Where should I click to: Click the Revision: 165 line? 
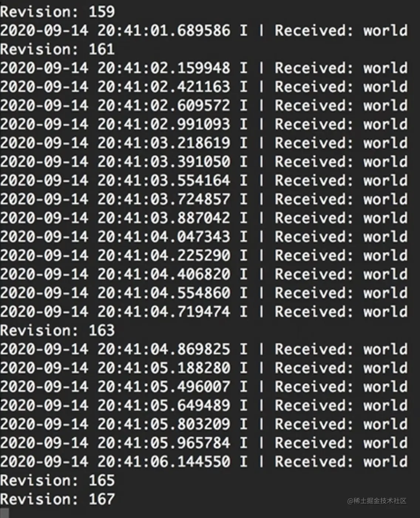[57, 480]
